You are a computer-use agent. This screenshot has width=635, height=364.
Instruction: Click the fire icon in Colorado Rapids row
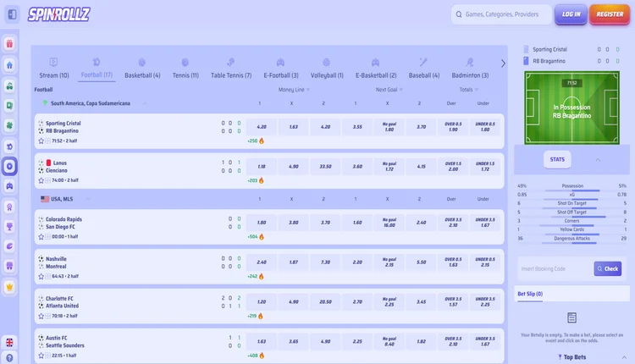pos(262,237)
